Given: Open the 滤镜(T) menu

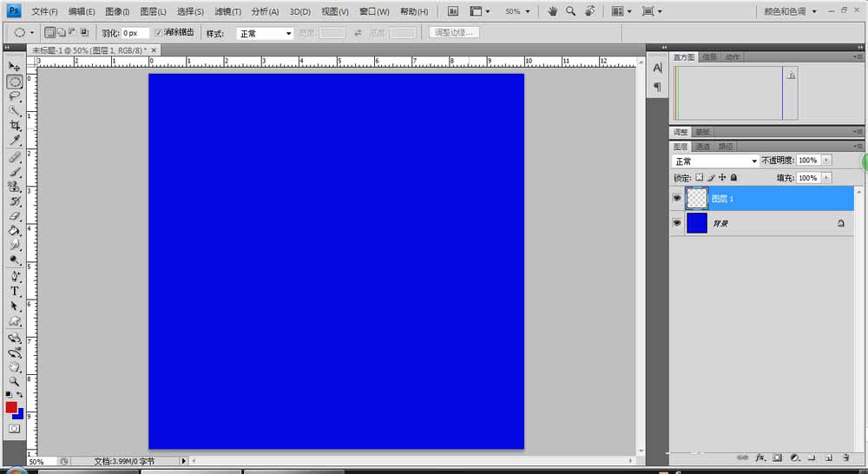Looking at the screenshot, I should [227, 11].
